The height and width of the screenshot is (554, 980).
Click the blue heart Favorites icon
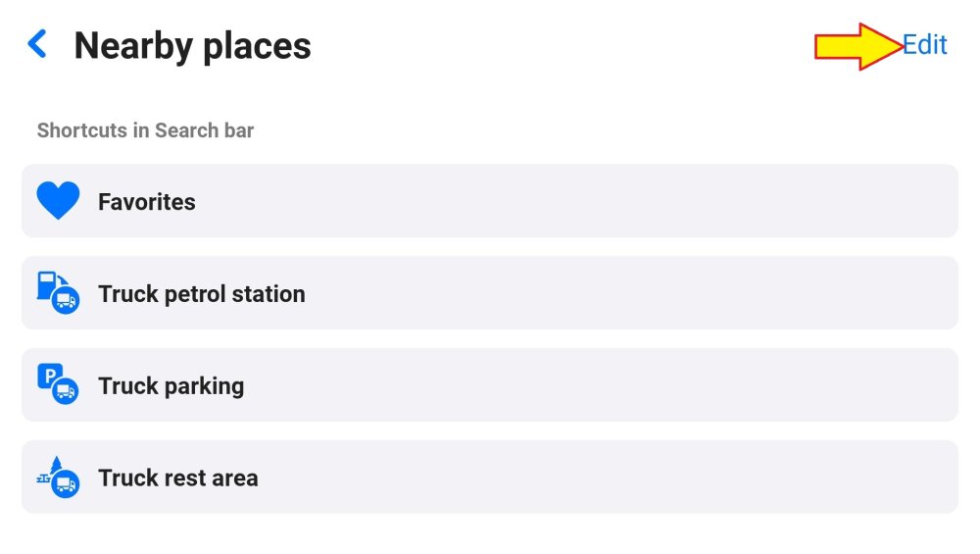(58, 201)
